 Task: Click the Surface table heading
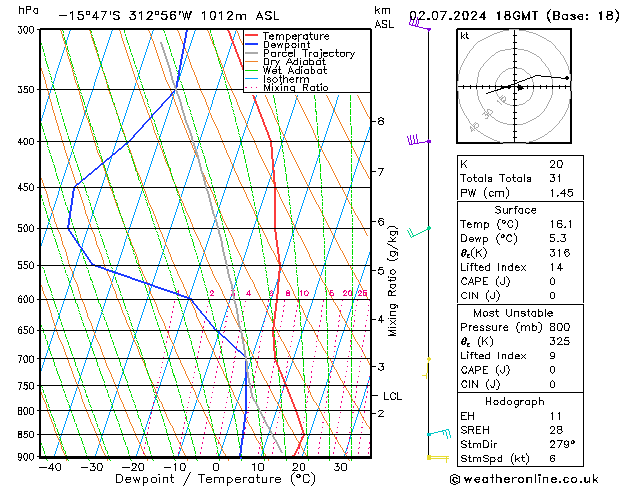click(515, 210)
